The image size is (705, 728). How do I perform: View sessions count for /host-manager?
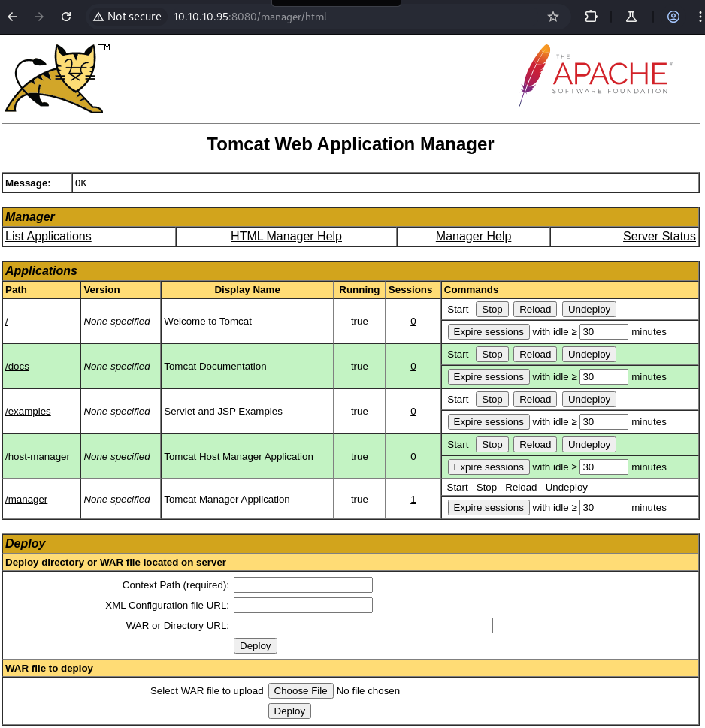(x=413, y=456)
